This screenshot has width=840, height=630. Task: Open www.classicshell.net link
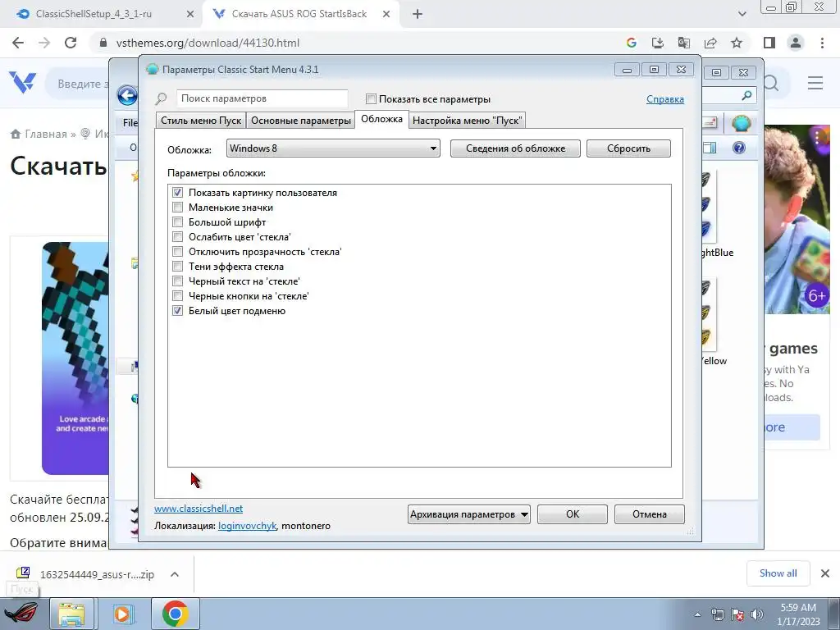click(x=199, y=509)
